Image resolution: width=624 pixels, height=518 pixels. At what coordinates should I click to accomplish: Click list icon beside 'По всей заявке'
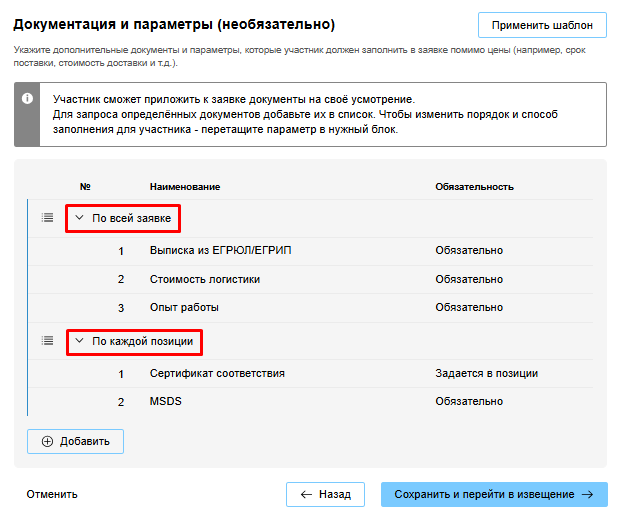[x=47, y=217]
